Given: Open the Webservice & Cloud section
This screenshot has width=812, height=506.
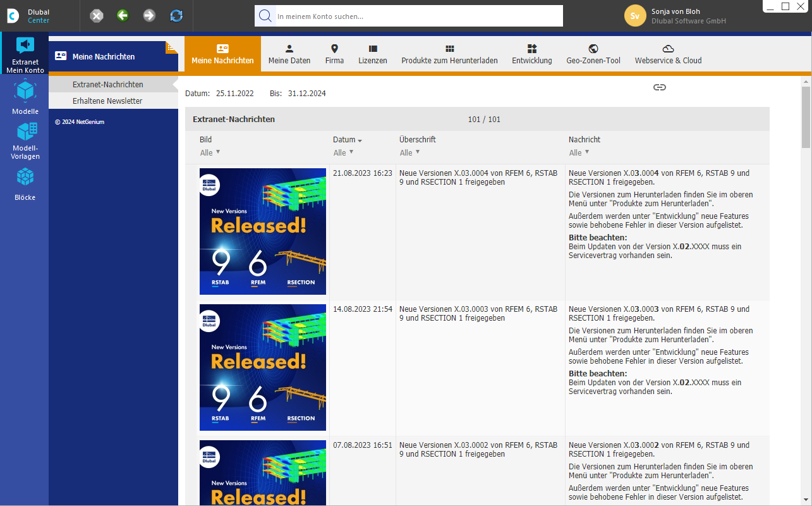Looking at the screenshot, I should coord(668,53).
